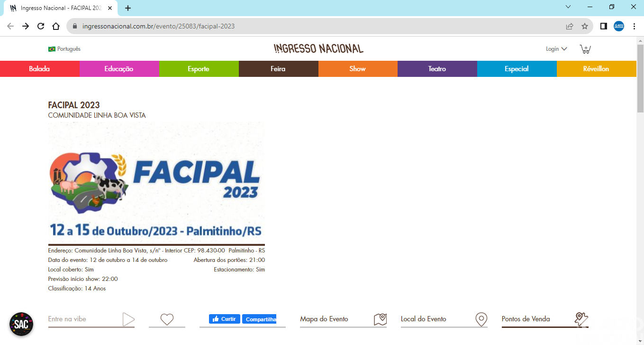
Task: Click Estacionamento: Sim text
Action: (239, 270)
